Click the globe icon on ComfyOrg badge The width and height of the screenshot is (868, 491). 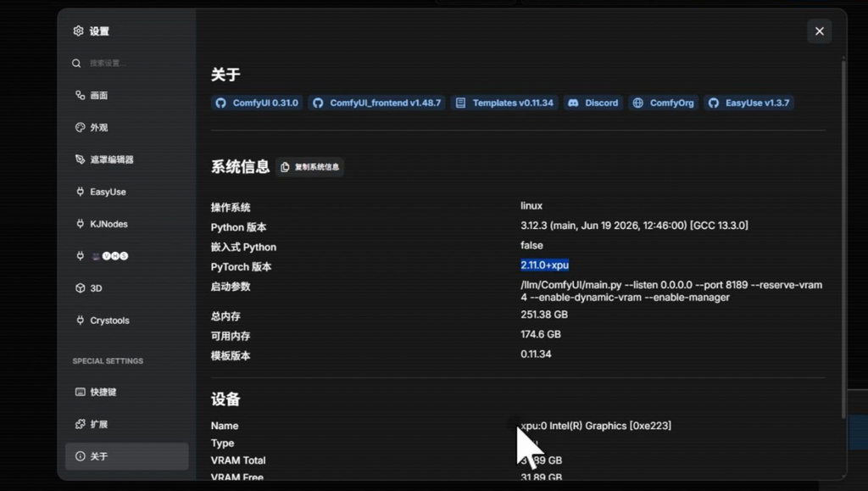tap(637, 103)
